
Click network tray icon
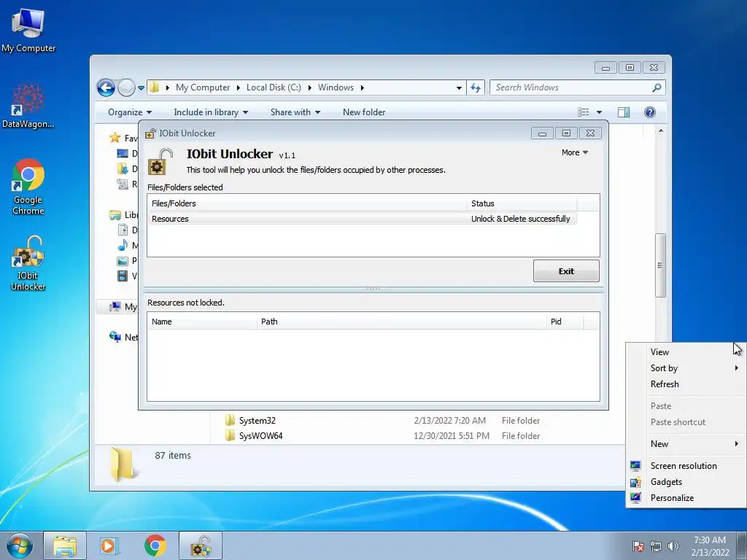click(656, 546)
